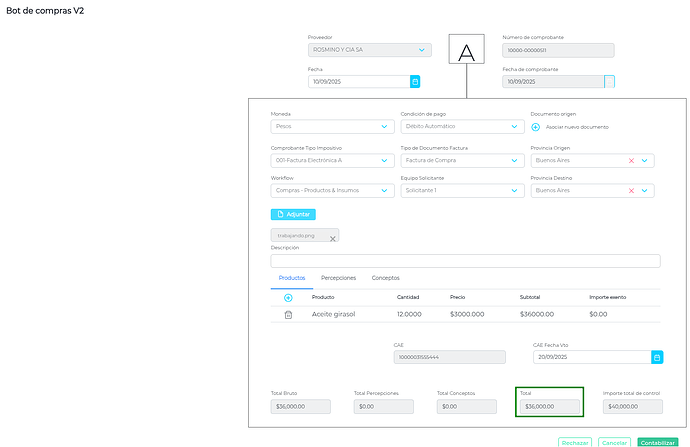Viewport: 690px width, 447px height.
Task: Click the Total Conceptos field
Action: point(466,407)
